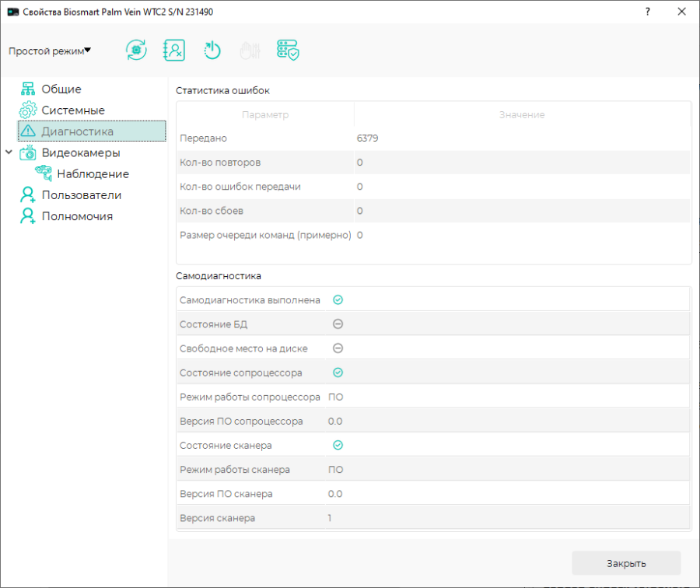The image size is (700, 588).
Task: Click the address book with user toolbar icon
Action: pyautogui.click(x=174, y=50)
